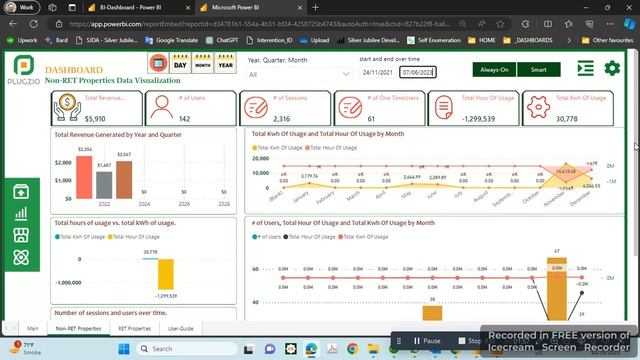The image size is (640, 360).
Task: Click the # of Users legend item
Action: pyautogui.click(x=267, y=237)
